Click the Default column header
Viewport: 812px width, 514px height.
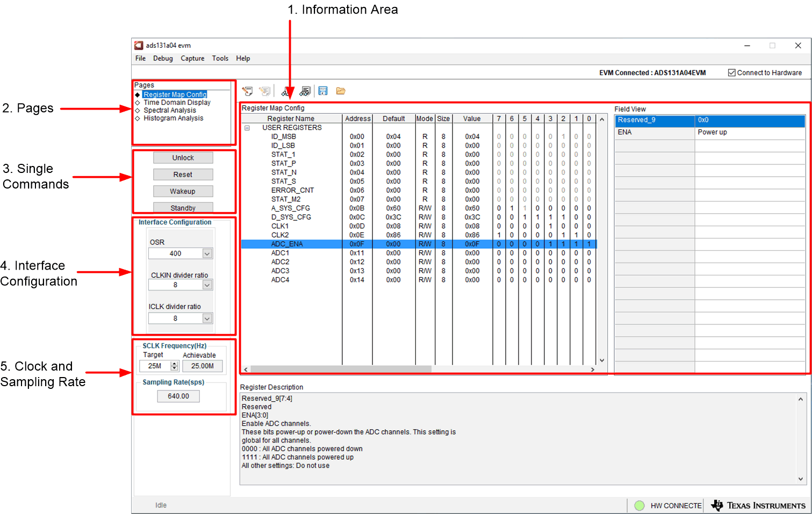click(x=394, y=119)
